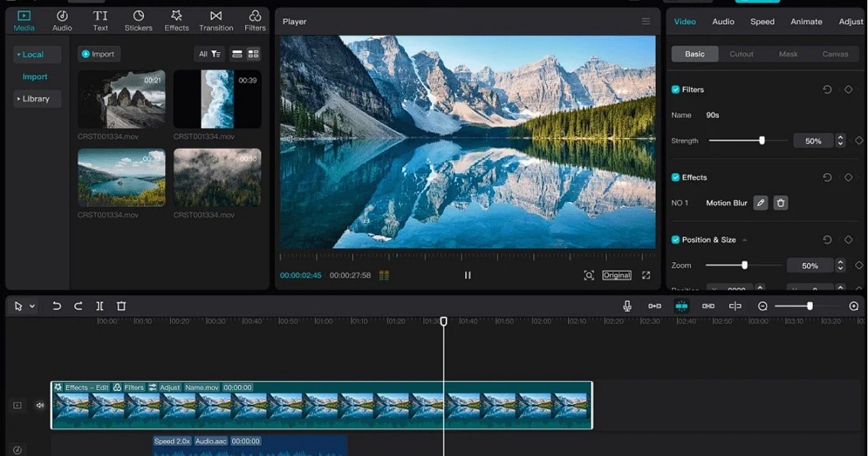Split the clip using the split icon
Viewport: 868px width, 456px height.
(100, 305)
